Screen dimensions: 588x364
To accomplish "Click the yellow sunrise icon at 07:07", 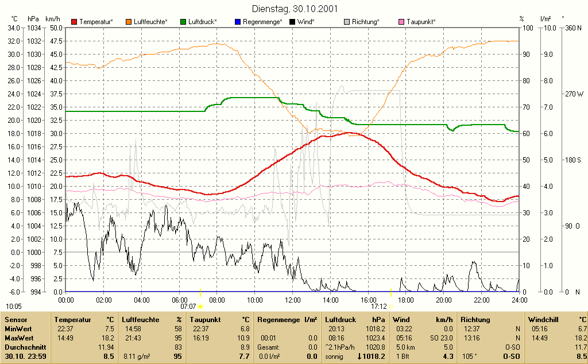I will 200,307.
